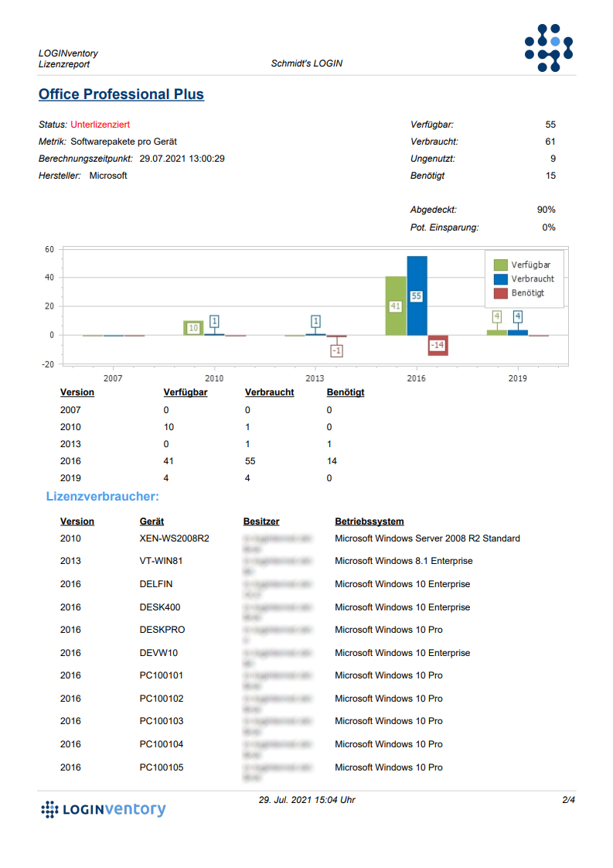613x868 pixels.
Task: Select device name XEN-WS2008R2
Action: pos(174,538)
